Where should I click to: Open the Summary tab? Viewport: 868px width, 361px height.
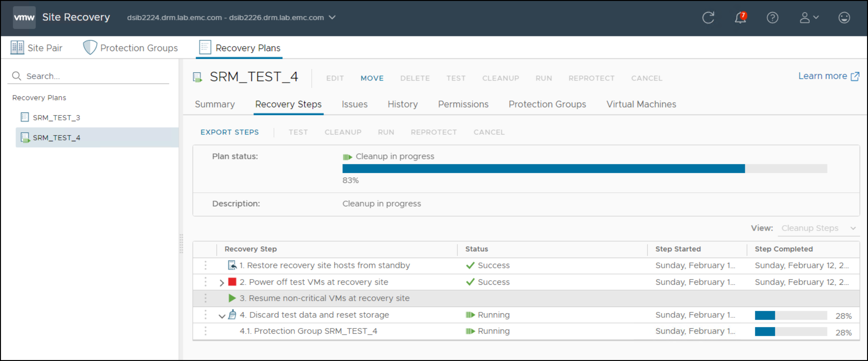[x=215, y=104]
